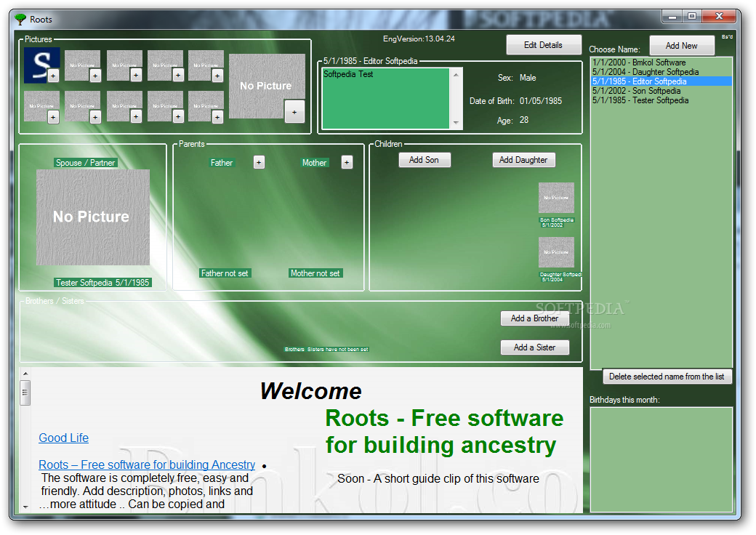Click the Sex value Male
This screenshot has height=535, width=756.
528,78
